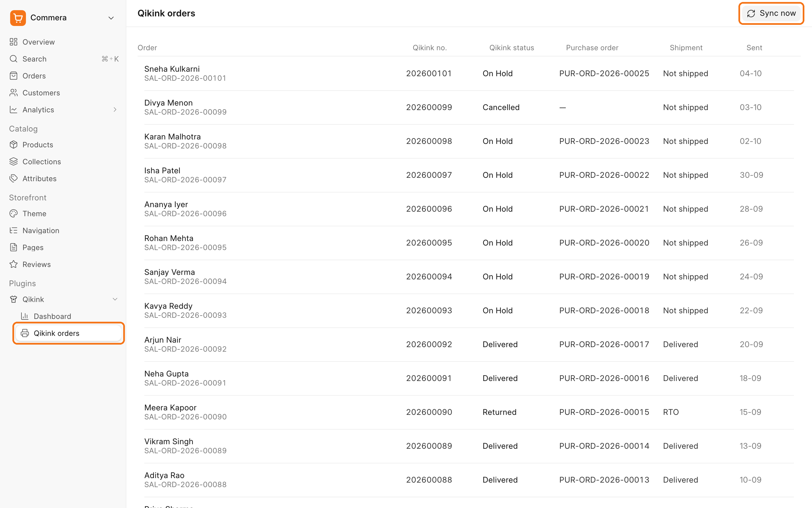Image resolution: width=812 pixels, height=508 pixels.
Task: Click the Pages document icon
Action: pyautogui.click(x=14, y=247)
